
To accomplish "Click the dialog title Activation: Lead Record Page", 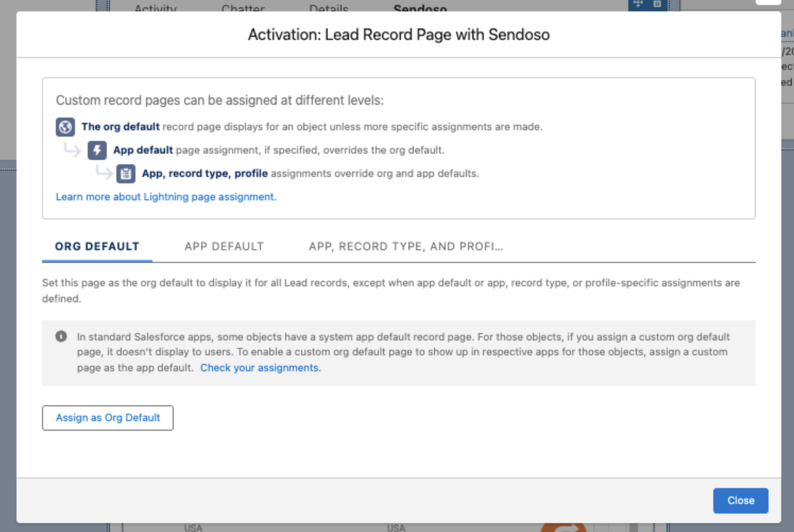I will (x=398, y=35).
